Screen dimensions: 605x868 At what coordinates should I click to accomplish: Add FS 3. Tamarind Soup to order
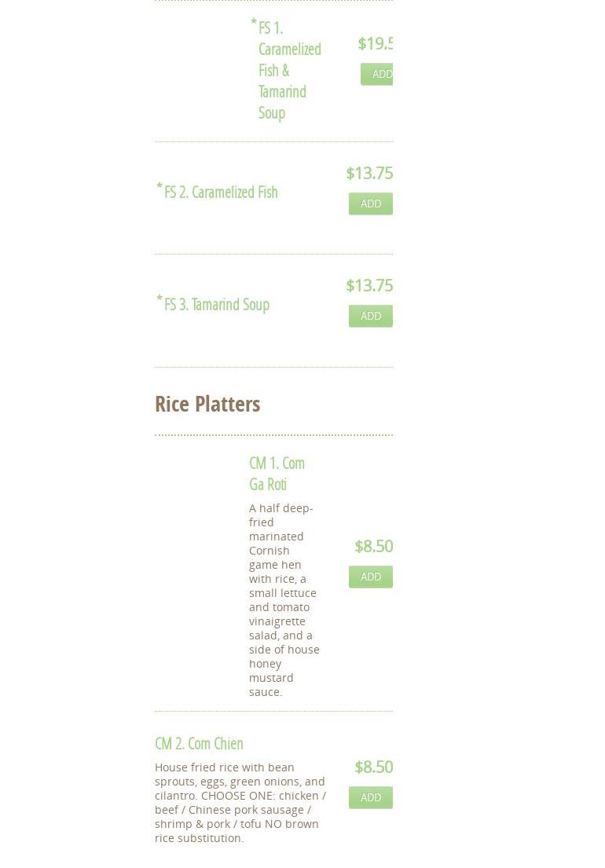(370, 316)
